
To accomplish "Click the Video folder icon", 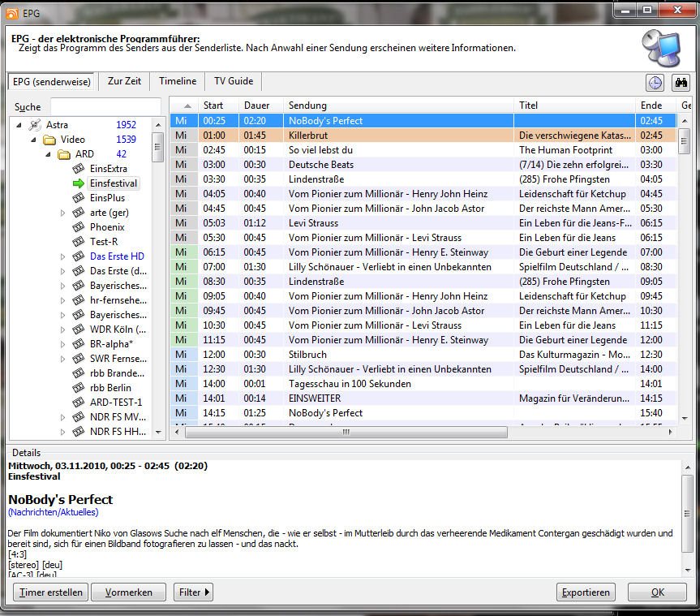I will [x=49, y=140].
